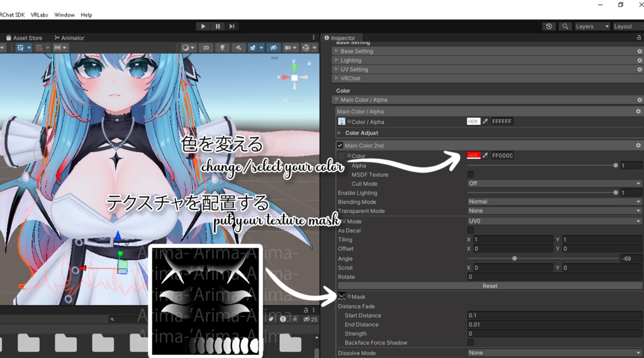Toggle the scene grid visibility icon
644x358 pixels.
click(20, 48)
